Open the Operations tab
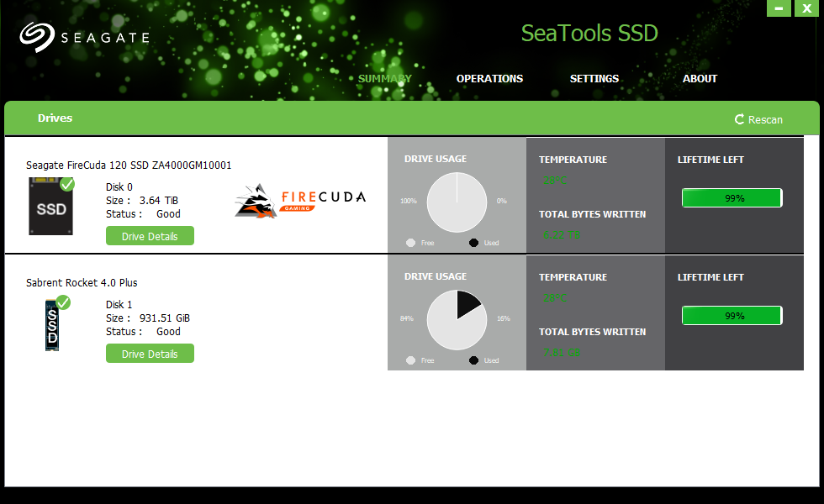 (x=489, y=79)
